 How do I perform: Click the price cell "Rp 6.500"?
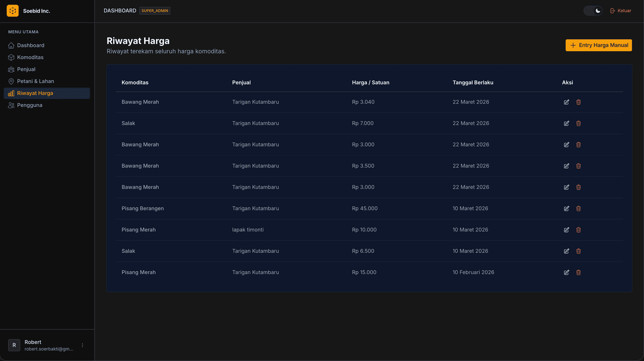click(363, 251)
